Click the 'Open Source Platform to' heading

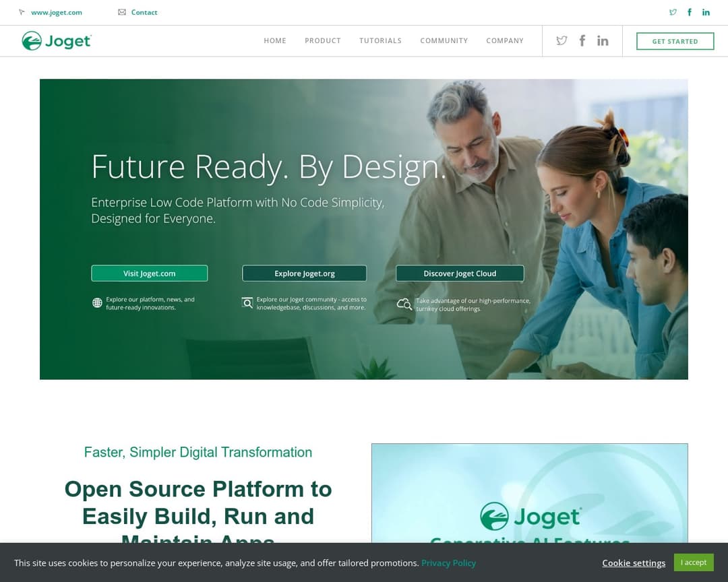(198, 489)
